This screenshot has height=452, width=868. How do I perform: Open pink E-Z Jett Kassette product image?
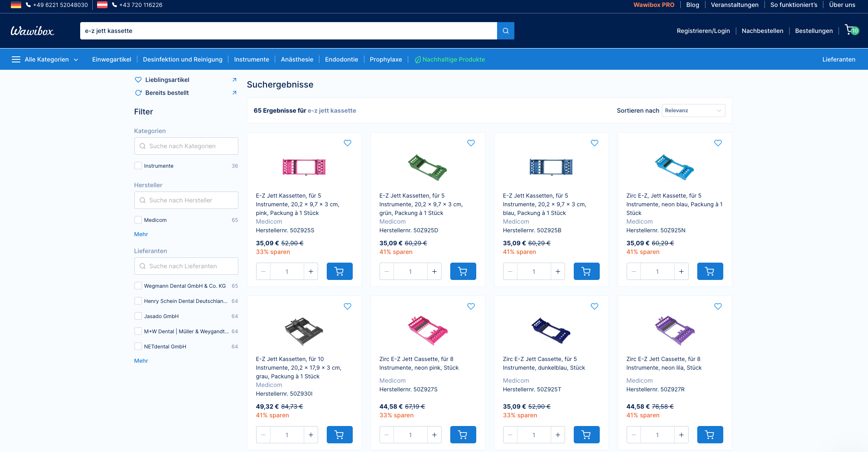(x=304, y=167)
